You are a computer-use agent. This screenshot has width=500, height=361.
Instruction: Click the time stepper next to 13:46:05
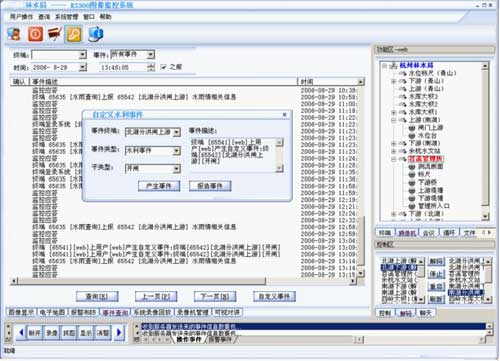[151, 67]
